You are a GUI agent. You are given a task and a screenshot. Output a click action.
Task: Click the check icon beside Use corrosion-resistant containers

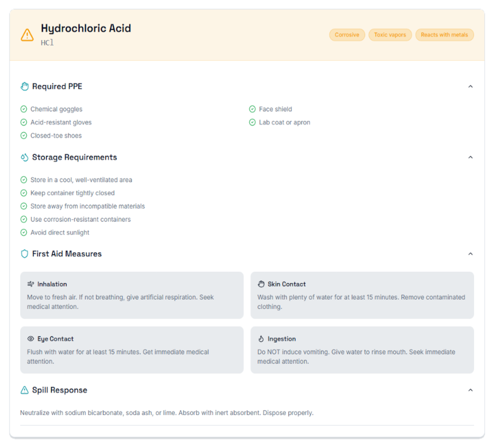pyautogui.click(x=24, y=219)
